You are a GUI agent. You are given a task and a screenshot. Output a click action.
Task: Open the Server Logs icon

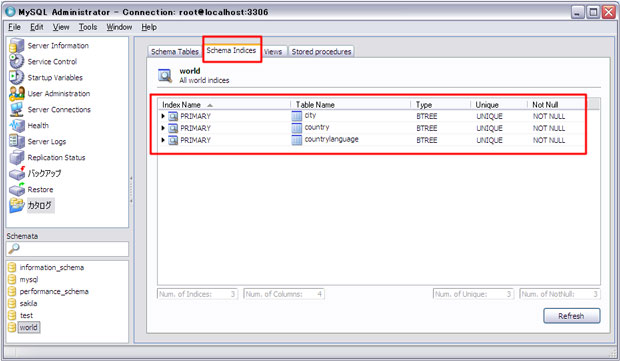tap(17, 141)
